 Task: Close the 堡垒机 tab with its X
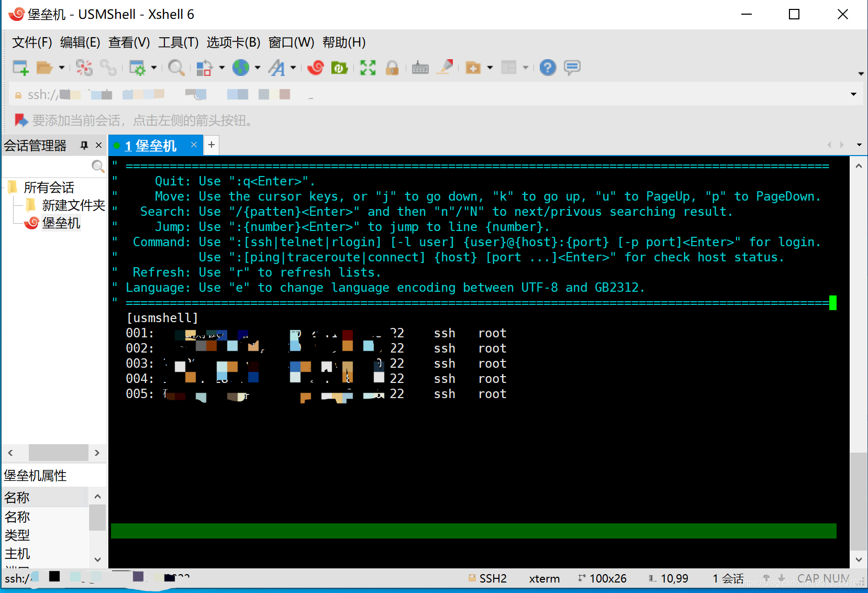[194, 145]
